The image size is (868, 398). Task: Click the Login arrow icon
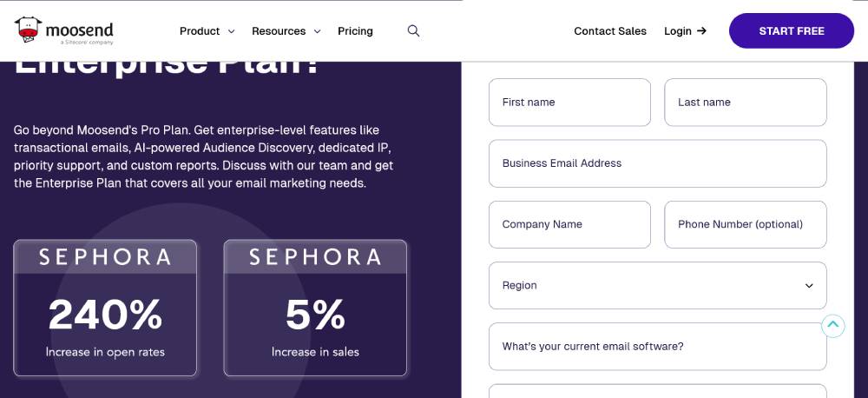click(x=702, y=31)
